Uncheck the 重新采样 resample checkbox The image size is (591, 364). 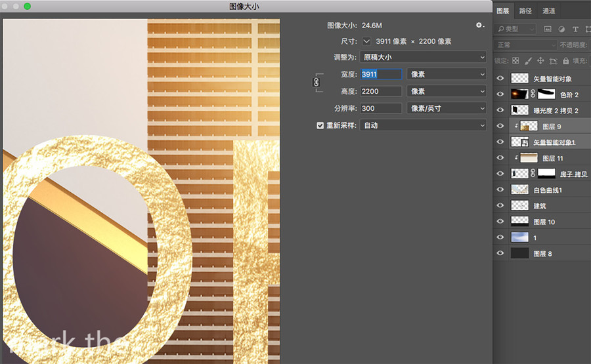[320, 125]
